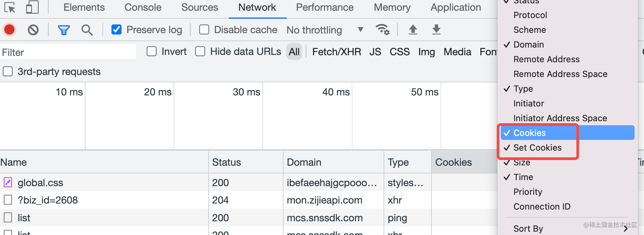Enable 3rd-party requests checkbox
Screen dimensions: 644x235
click(x=8, y=72)
